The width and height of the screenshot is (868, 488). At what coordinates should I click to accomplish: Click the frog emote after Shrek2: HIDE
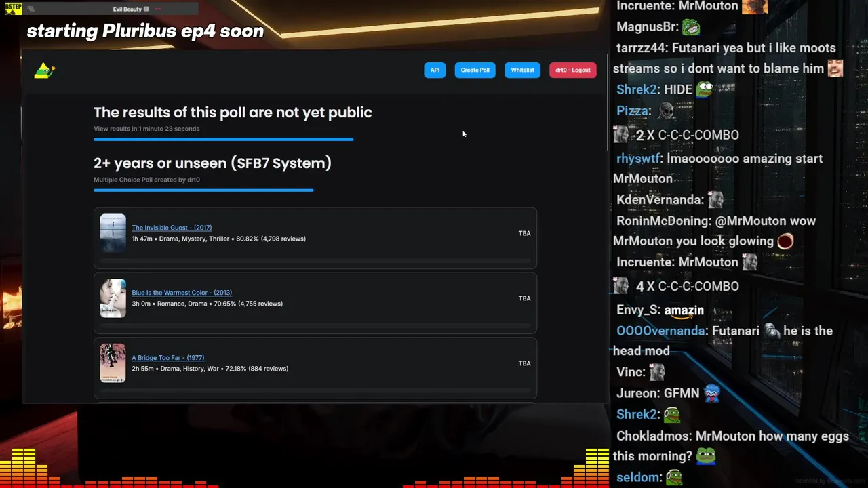[705, 89]
